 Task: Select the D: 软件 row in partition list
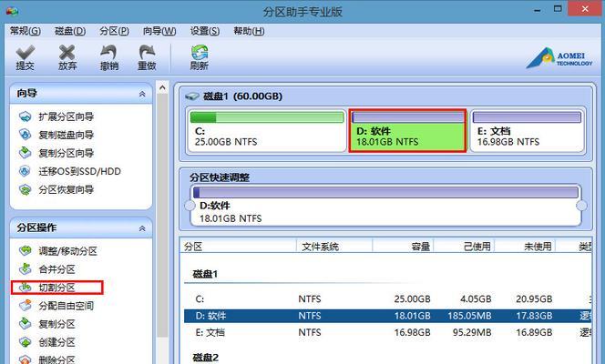point(388,316)
